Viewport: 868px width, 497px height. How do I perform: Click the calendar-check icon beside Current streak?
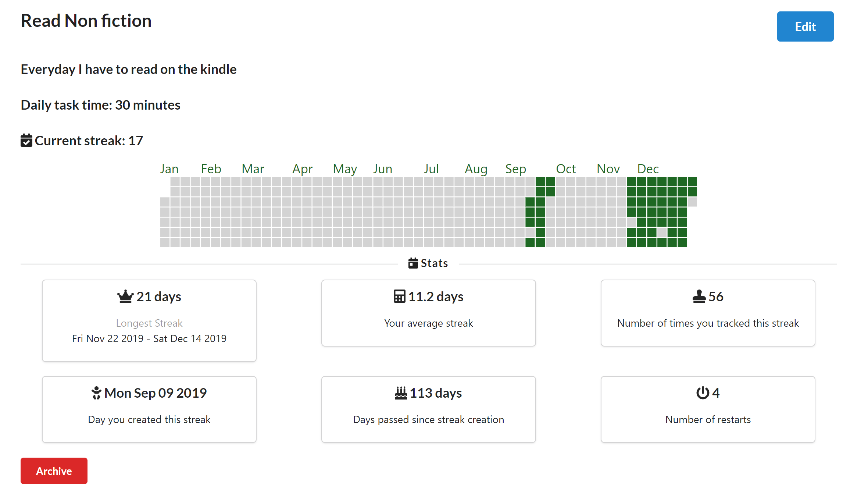(26, 141)
